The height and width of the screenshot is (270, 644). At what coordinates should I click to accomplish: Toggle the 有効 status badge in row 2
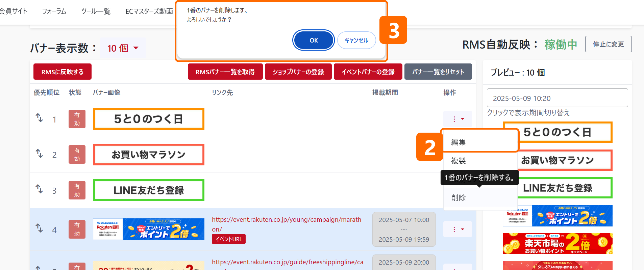[x=77, y=155]
